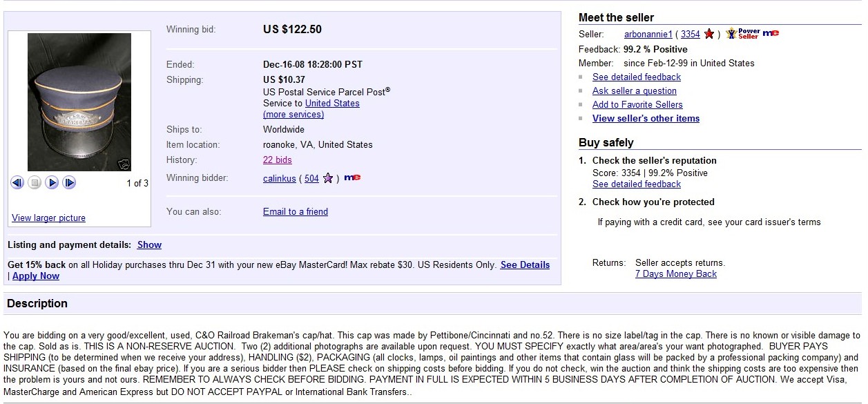Open View larger picture link
Screen dimensions: 868x404
click(48, 218)
